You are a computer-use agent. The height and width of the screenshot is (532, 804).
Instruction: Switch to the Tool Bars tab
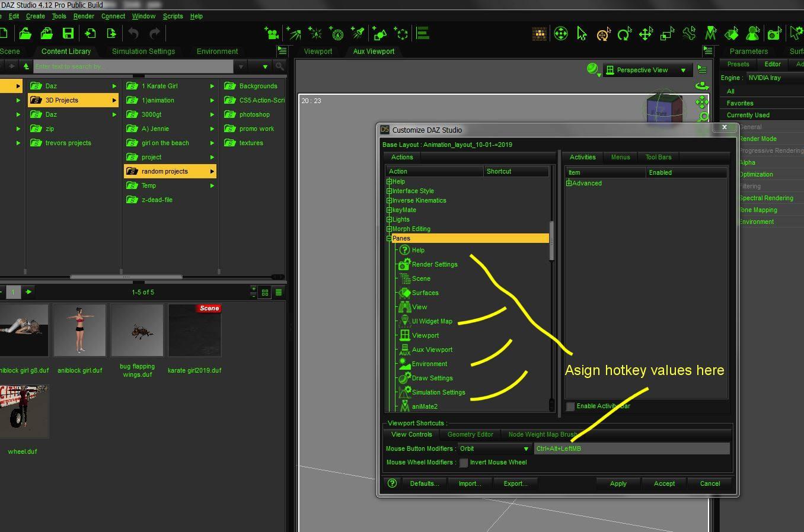658,157
